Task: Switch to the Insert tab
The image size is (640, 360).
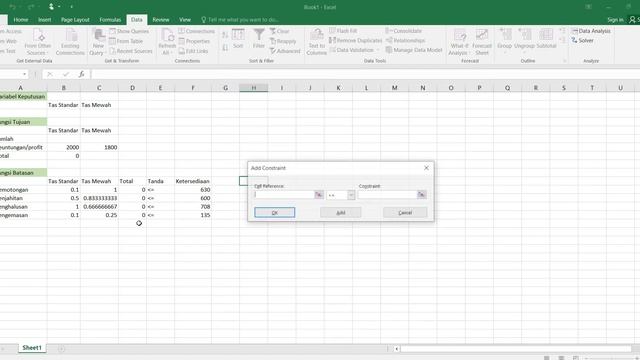Action: click(45, 20)
